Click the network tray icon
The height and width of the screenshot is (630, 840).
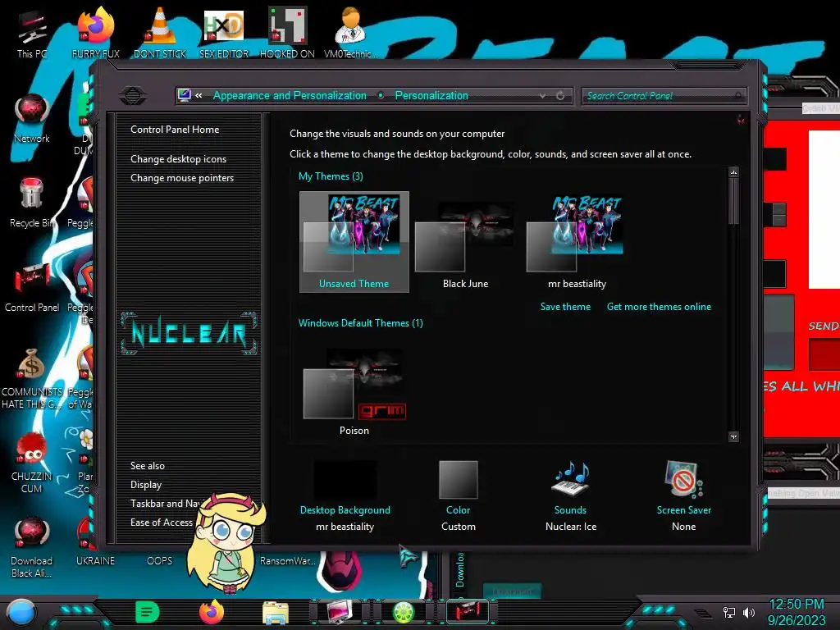coord(728,612)
